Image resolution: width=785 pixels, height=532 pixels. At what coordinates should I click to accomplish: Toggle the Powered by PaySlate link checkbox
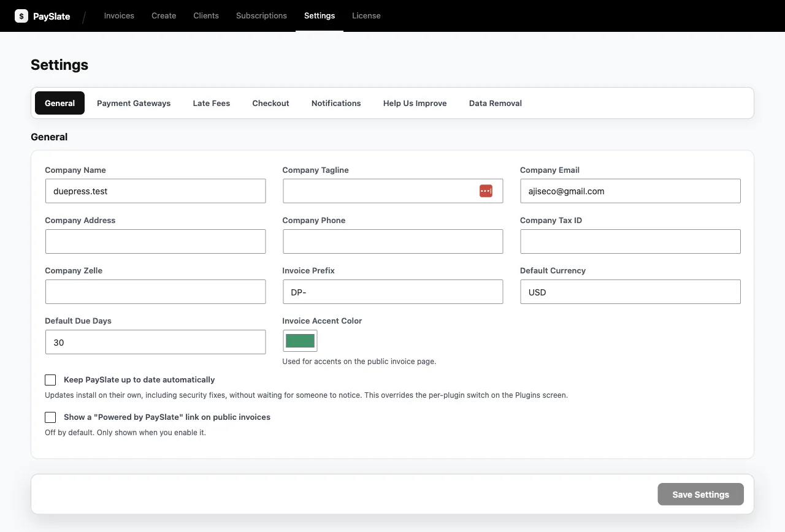[50, 417]
